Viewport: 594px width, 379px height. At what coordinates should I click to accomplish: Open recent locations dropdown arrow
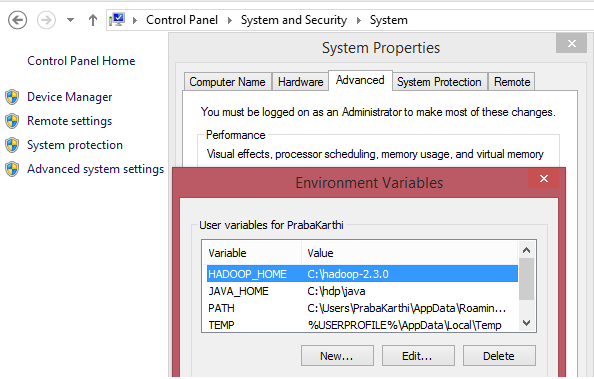click(x=70, y=20)
